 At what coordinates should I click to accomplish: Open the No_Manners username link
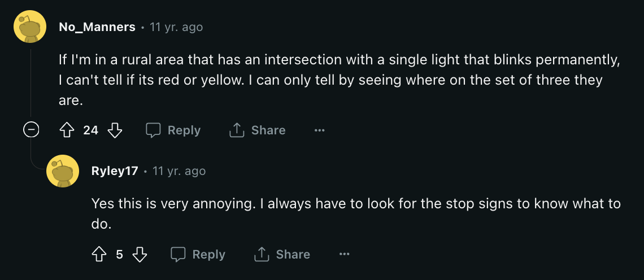pos(97,27)
